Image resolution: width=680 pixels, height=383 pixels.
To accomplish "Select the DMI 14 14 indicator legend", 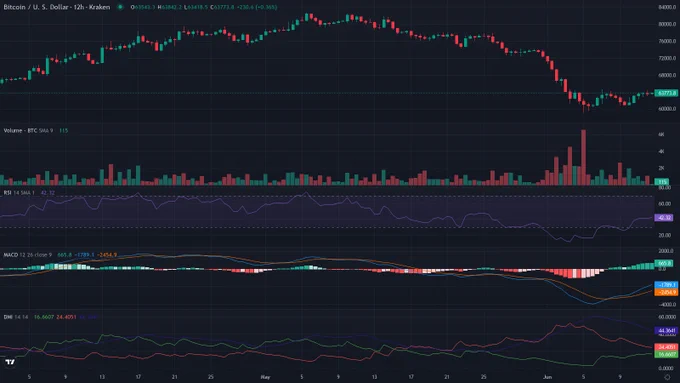I will (16, 317).
